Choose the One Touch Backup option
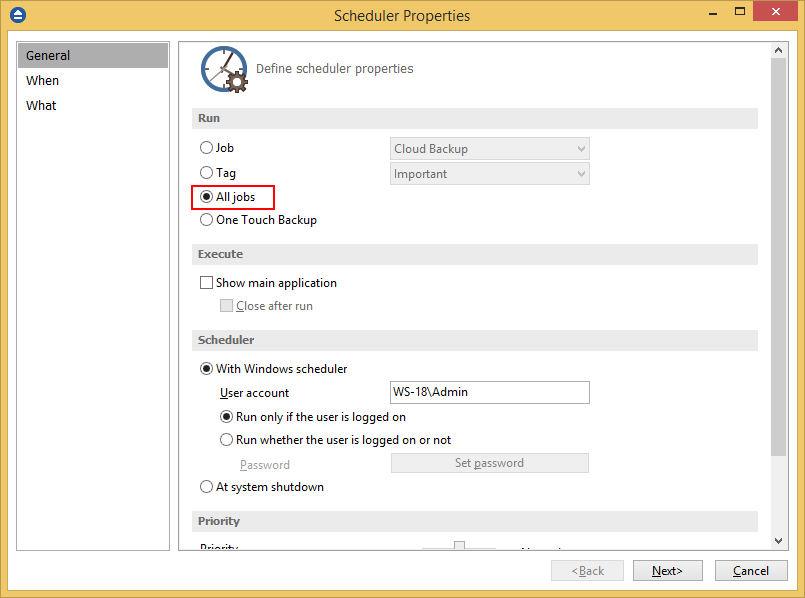The width and height of the screenshot is (805, 598). 207,220
